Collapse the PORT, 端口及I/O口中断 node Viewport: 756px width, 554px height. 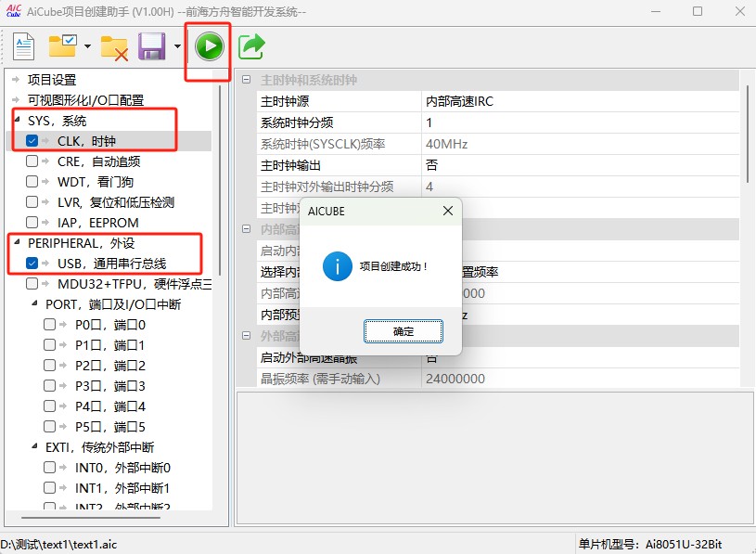34,303
